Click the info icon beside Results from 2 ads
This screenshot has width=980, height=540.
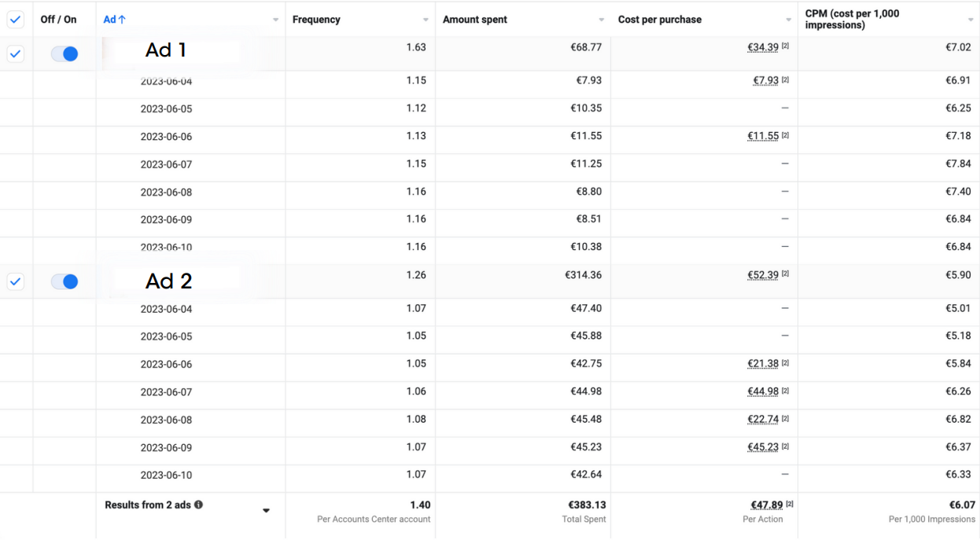198,505
